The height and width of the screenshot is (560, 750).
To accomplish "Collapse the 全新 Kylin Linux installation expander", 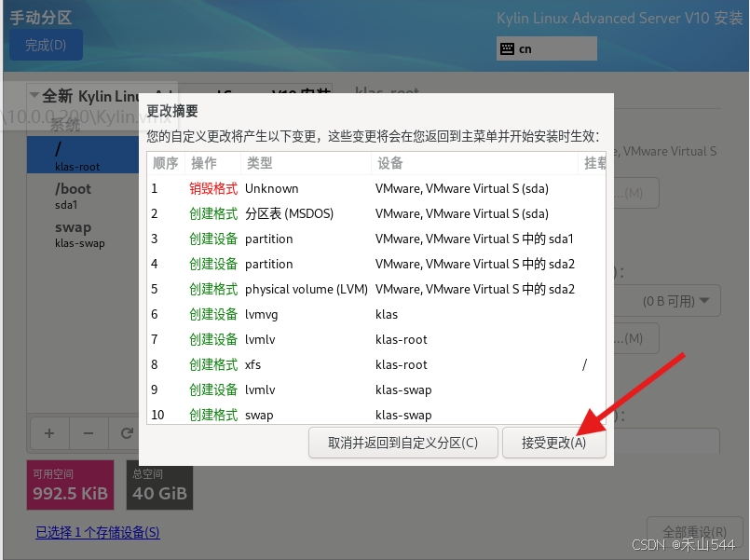I will pyautogui.click(x=34, y=95).
